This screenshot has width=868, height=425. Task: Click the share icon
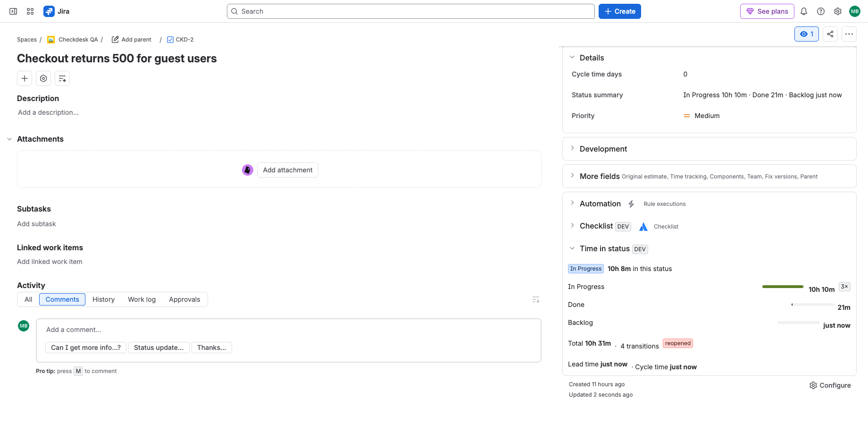[830, 34]
